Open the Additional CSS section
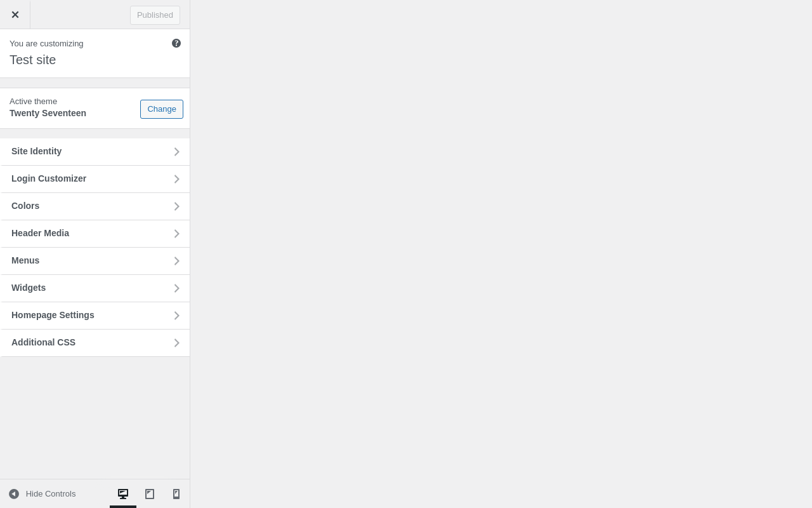This screenshot has width=812, height=508. pos(95,343)
